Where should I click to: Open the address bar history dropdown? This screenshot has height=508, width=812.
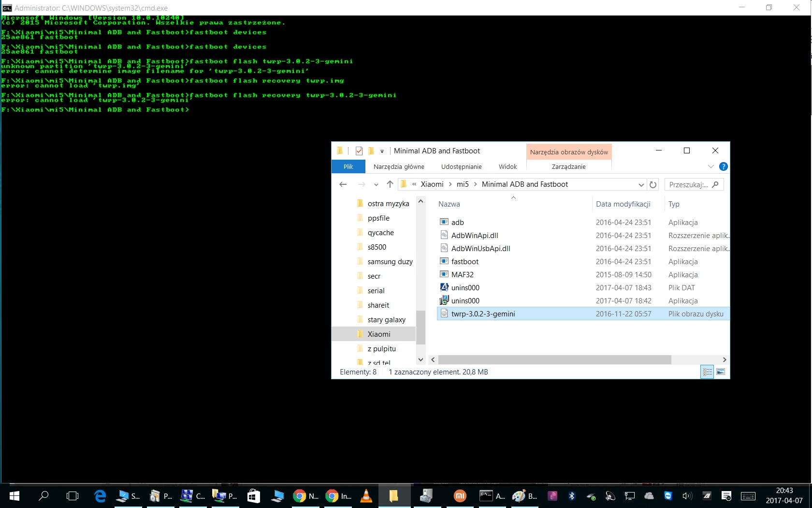pyautogui.click(x=641, y=184)
